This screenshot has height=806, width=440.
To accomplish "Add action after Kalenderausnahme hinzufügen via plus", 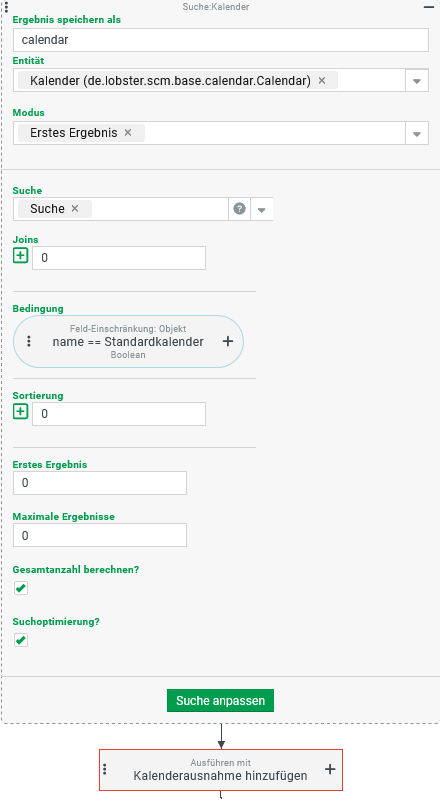I will (330, 769).
